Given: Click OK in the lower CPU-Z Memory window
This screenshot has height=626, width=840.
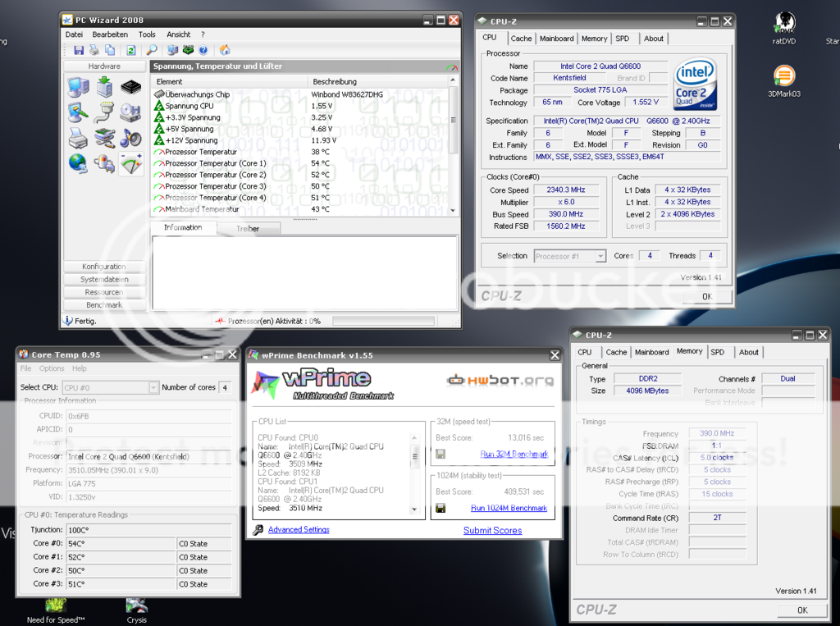Looking at the screenshot, I should point(802,610).
